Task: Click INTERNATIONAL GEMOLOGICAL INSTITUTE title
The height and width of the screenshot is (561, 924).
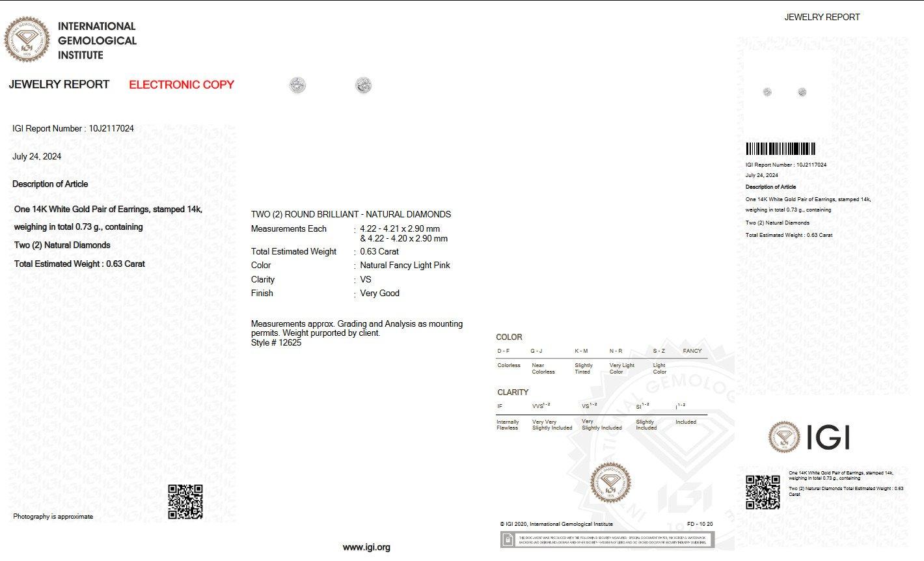Action: (97, 40)
